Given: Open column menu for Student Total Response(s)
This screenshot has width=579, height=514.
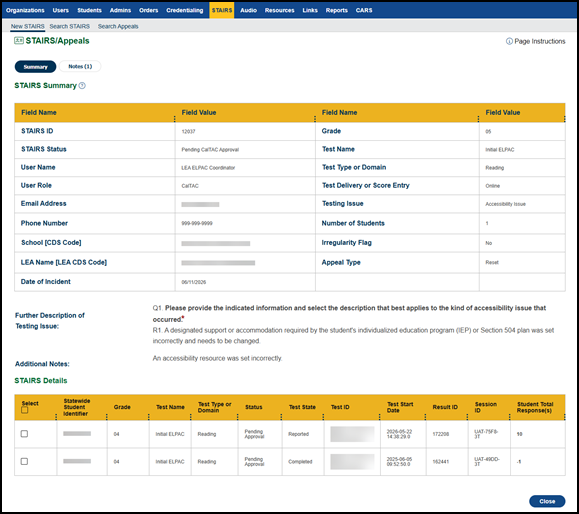Looking at the screenshot, I should (564, 417).
